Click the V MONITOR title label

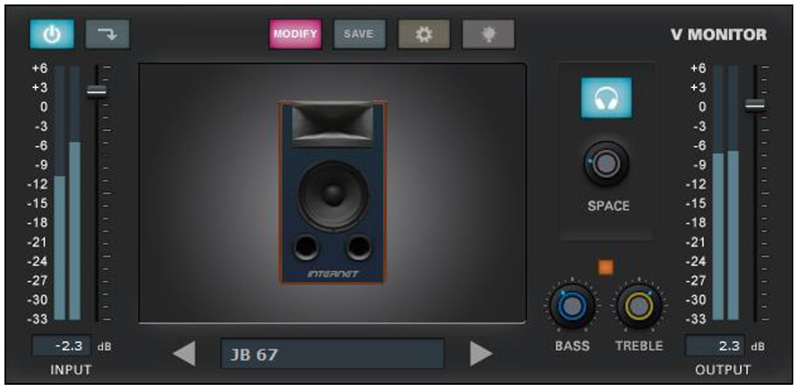click(x=718, y=35)
